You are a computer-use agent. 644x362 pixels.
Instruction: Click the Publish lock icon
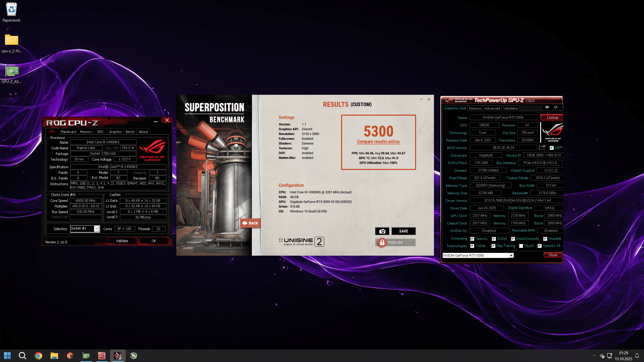[382, 242]
